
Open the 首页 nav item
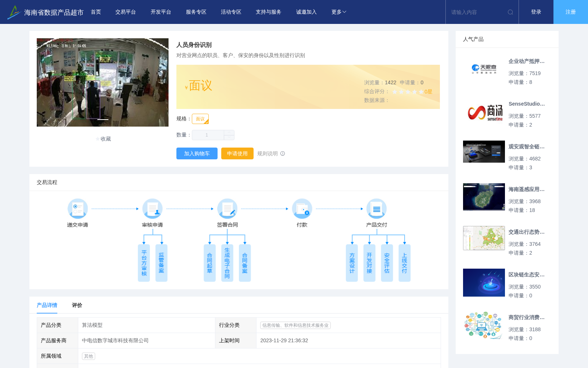click(x=96, y=12)
